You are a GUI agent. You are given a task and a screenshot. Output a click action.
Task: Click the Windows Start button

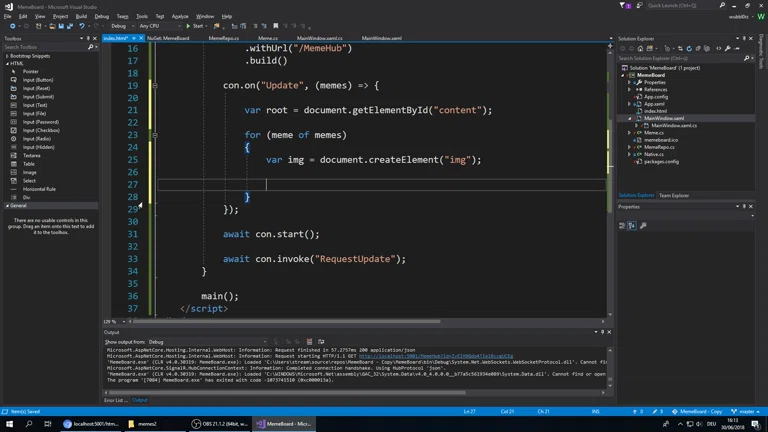pyautogui.click(x=9, y=424)
